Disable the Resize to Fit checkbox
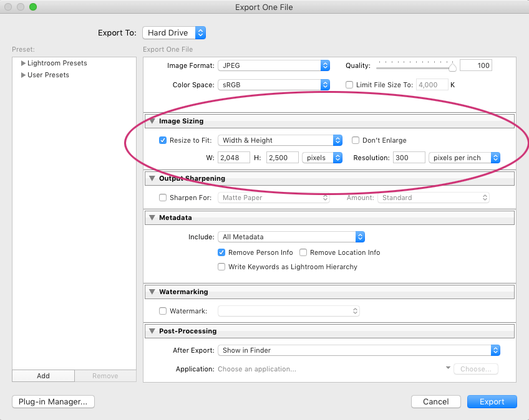Image resolution: width=529 pixels, height=420 pixels. click(x=163, y=140)
